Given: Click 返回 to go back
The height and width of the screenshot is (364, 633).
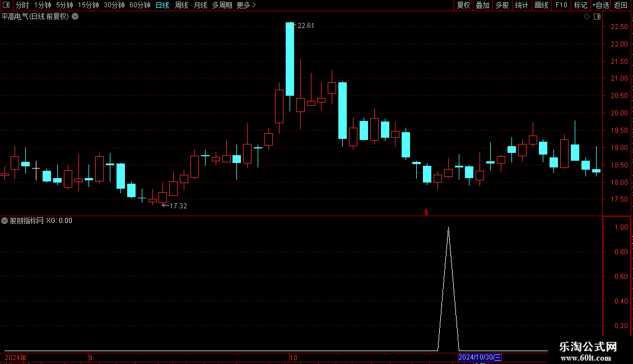Looking at the screenshot, I should click(621, 5).
